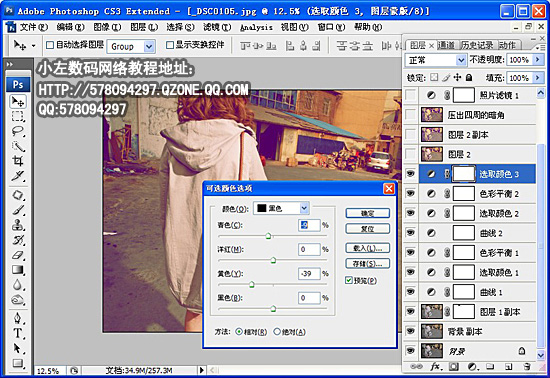Hide the 背景 layer
Viewport: 550px width, 378px height.
pyautogui.click(x=410, y=351)
